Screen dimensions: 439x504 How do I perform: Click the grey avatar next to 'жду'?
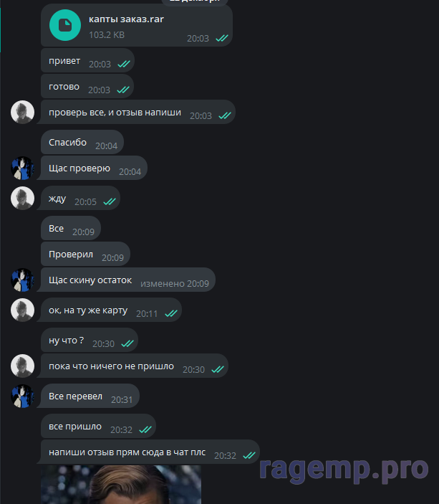22,198
